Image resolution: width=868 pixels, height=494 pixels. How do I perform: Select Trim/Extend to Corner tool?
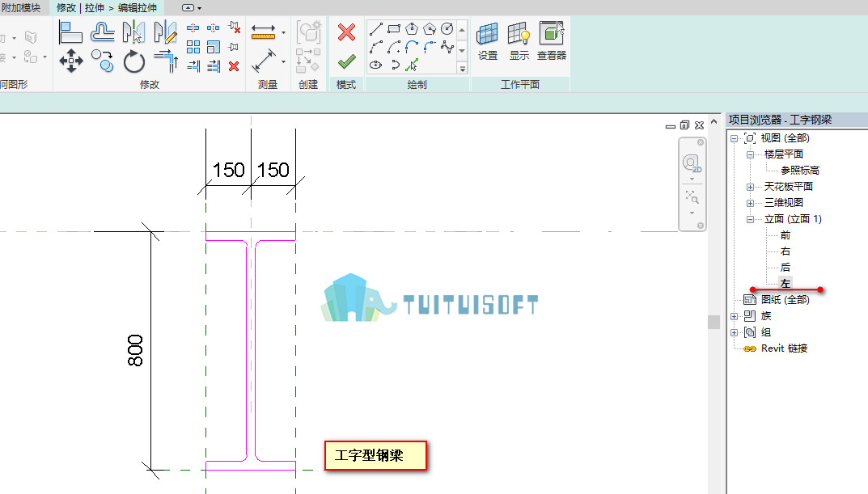pos(166,61)
